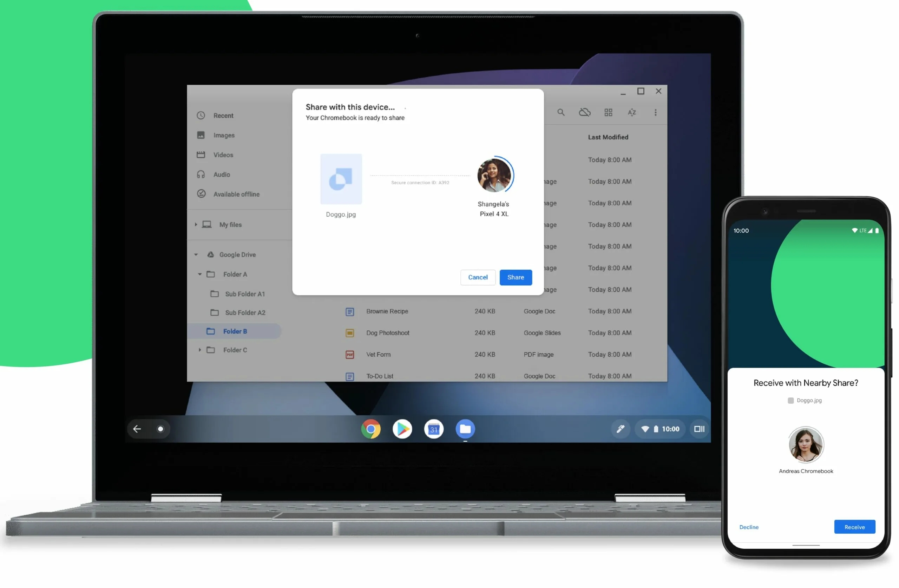The image size is (899, 588).
Task: Click the search icon in Files toolbar
Action: click(x=562, y=112)
